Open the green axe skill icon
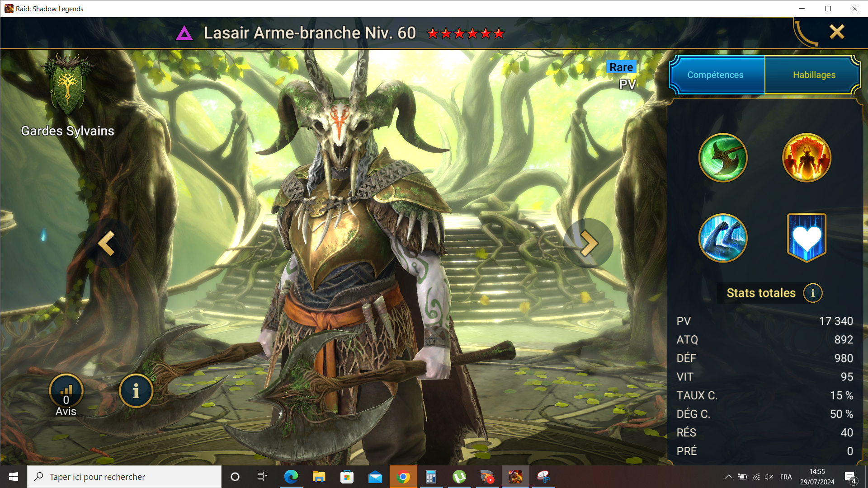This screenshot has width=868, height=488. click(x=722, y=158)
